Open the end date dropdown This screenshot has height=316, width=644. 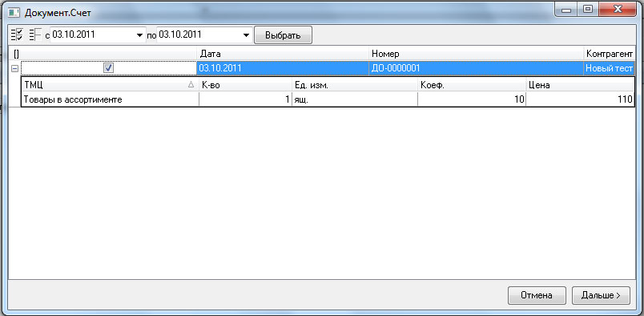[246, 35]
